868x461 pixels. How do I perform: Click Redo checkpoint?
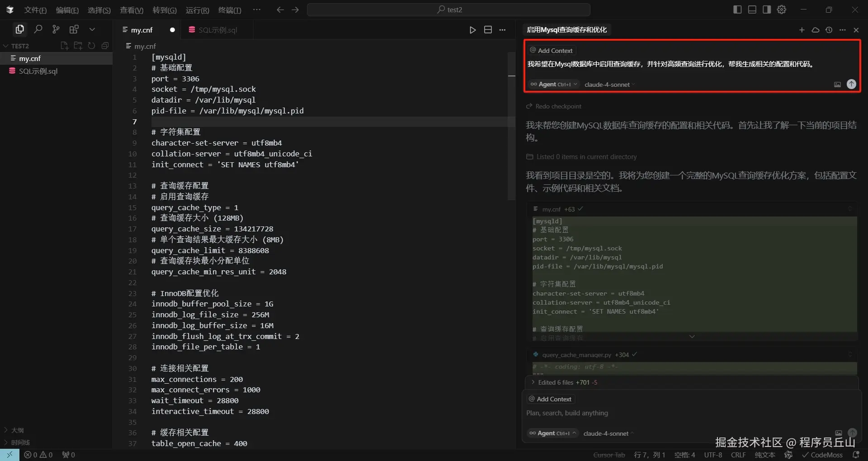(x=554, y=106)
